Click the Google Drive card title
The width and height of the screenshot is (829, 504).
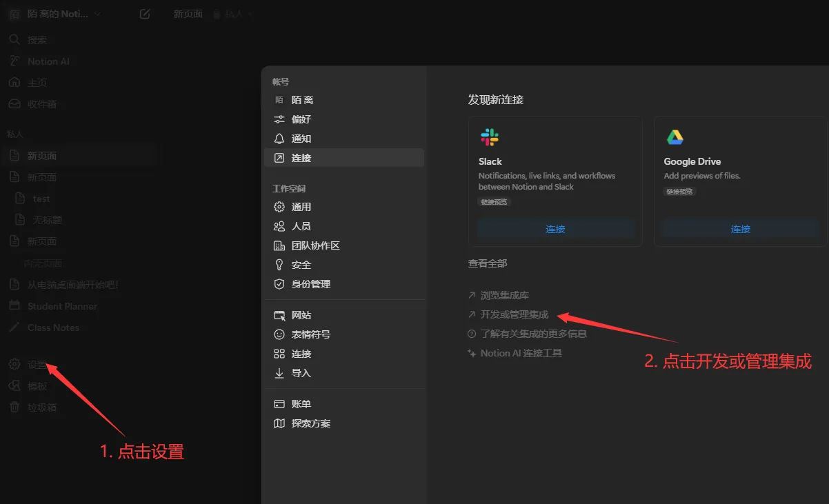pos(692,161)
